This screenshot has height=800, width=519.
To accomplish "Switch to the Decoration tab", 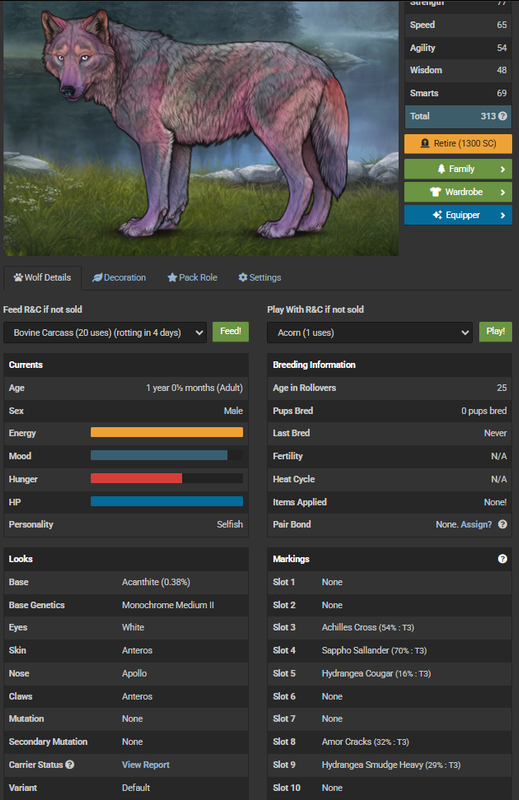I will point(119,278).
